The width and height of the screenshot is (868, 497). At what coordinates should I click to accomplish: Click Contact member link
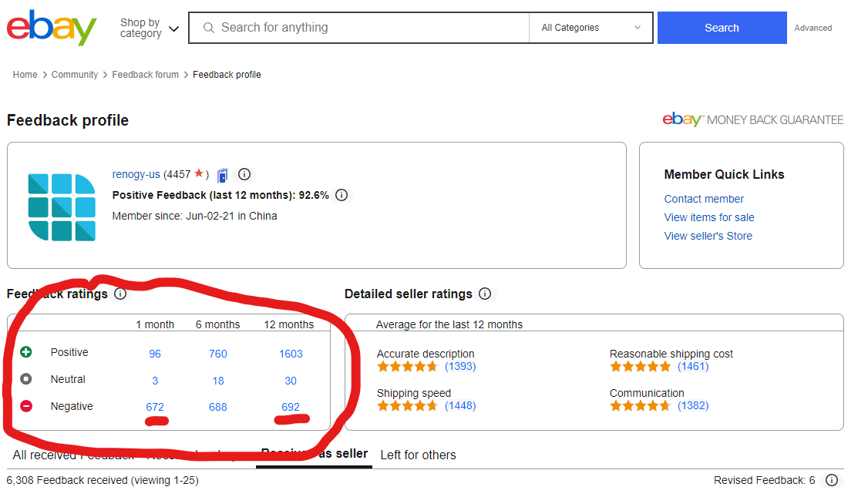pos(704,199)
